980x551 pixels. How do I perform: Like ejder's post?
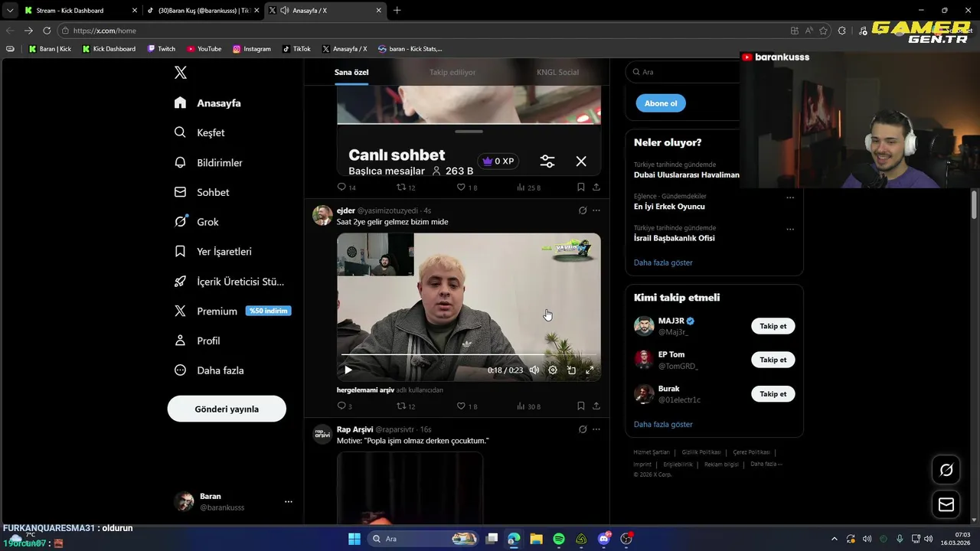(x=466, y=406)
